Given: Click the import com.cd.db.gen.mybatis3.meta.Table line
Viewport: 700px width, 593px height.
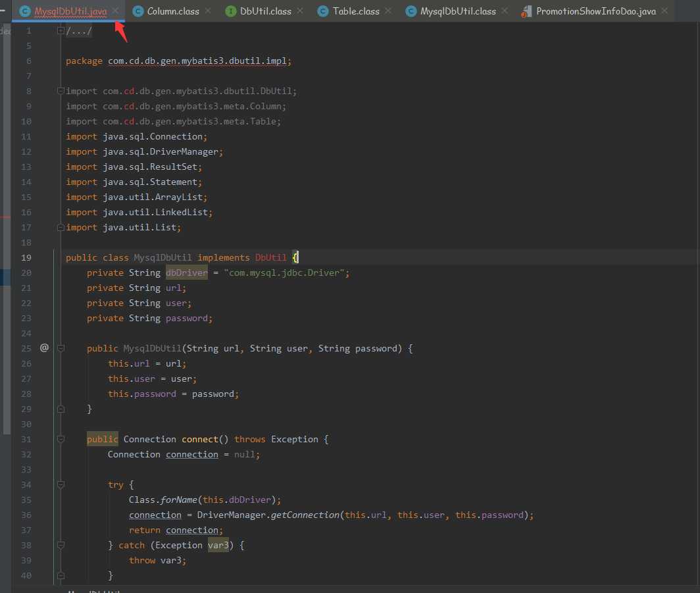Looking at the screenshot, I should pos(173,122).
